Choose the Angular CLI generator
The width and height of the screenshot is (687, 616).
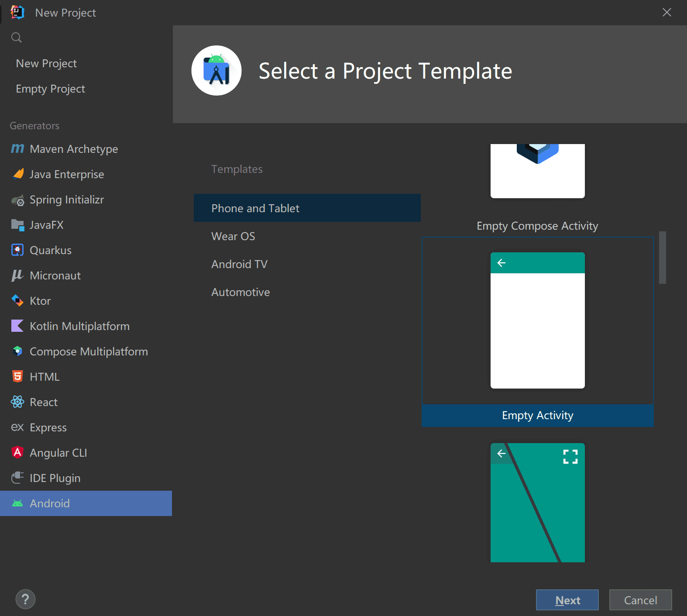(86, 453)
